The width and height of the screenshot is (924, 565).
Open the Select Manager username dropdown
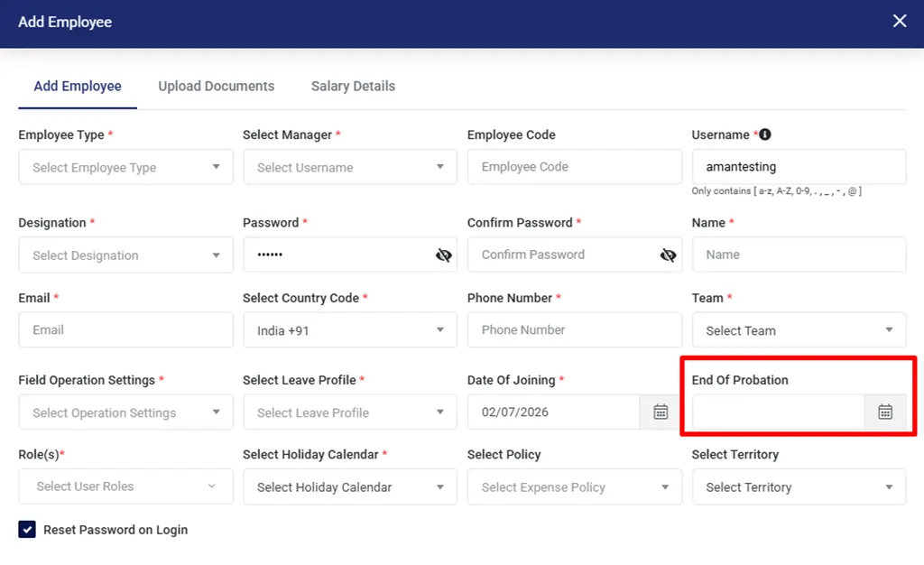point(350,167)
